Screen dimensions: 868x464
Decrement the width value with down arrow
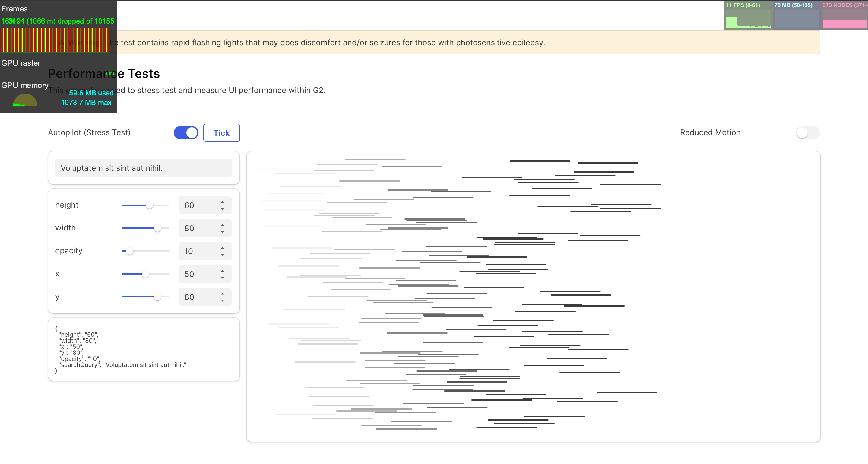[222, 231]
